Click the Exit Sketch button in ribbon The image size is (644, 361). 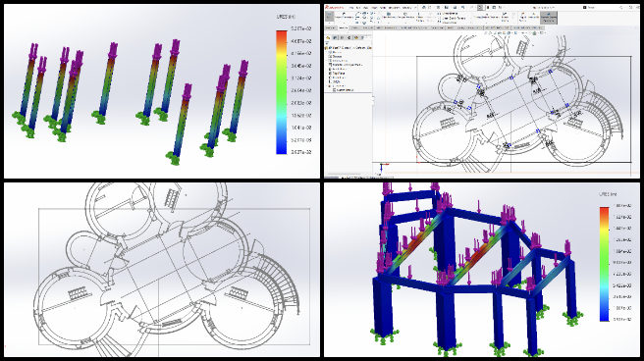tap(330, 17)
